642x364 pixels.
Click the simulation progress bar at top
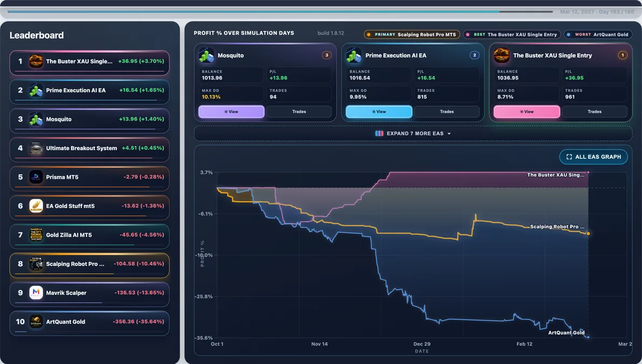[280, 11]
